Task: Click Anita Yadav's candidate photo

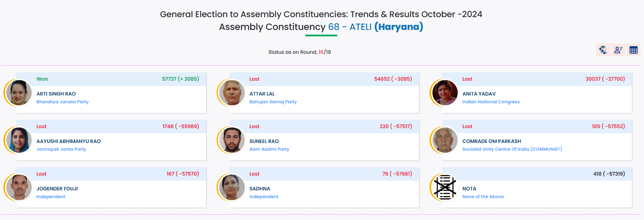Action: tap(445, 93)
